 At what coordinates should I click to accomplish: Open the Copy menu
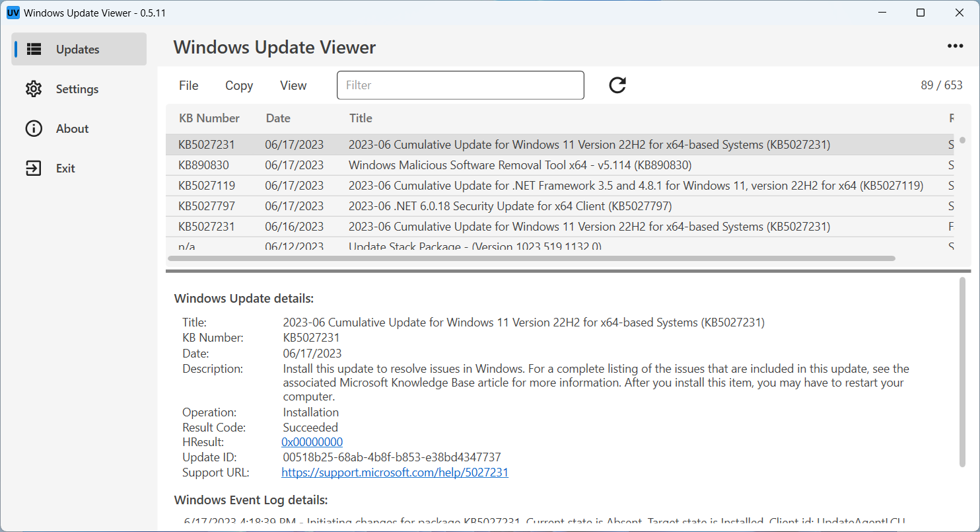pyautogui.click(x=239, y=85)
